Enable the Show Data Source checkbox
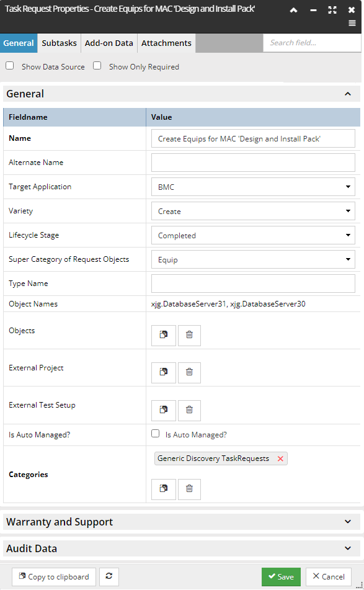Image resolution: width=364 pixels, height=590 pixels. click(x=10, y=66)
